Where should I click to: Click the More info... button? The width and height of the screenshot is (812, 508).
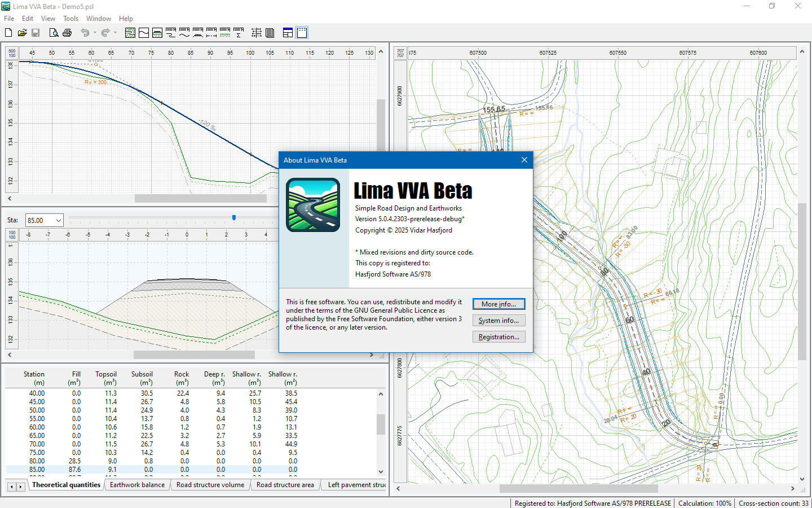click(498, 304)
